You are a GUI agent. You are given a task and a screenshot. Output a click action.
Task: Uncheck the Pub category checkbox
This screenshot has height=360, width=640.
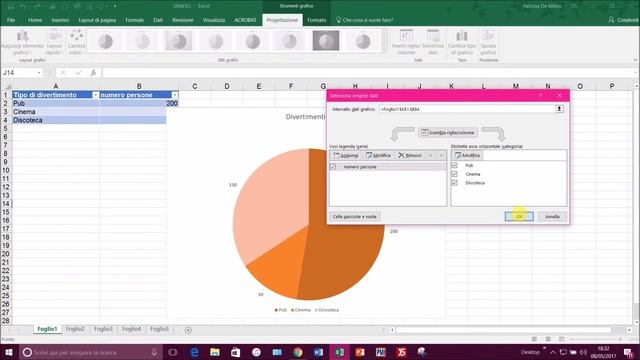(454, 165)
